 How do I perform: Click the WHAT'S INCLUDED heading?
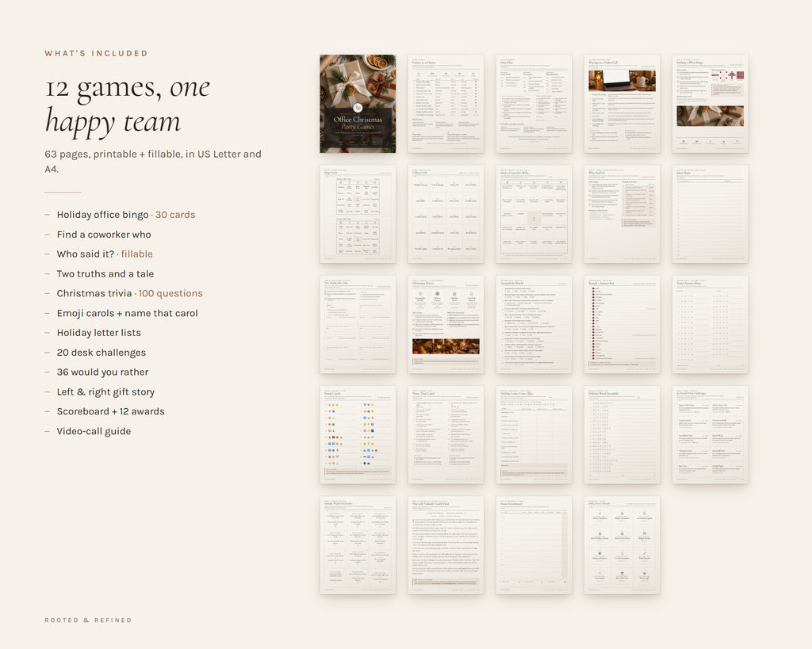coord(96,53)
